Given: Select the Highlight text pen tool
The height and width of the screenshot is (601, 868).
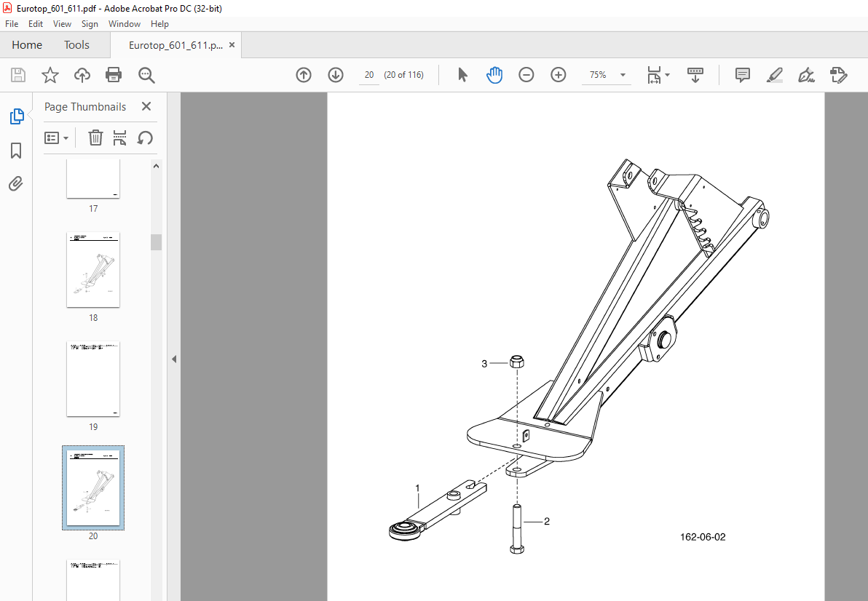Looking at the screenshot, I should tap(775, 75).
